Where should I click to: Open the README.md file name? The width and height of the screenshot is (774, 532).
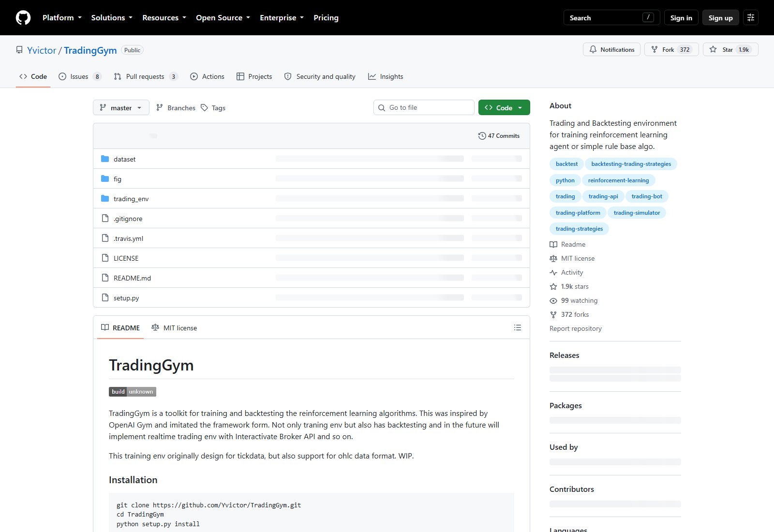pyautogui.click(x=132, y=278)
